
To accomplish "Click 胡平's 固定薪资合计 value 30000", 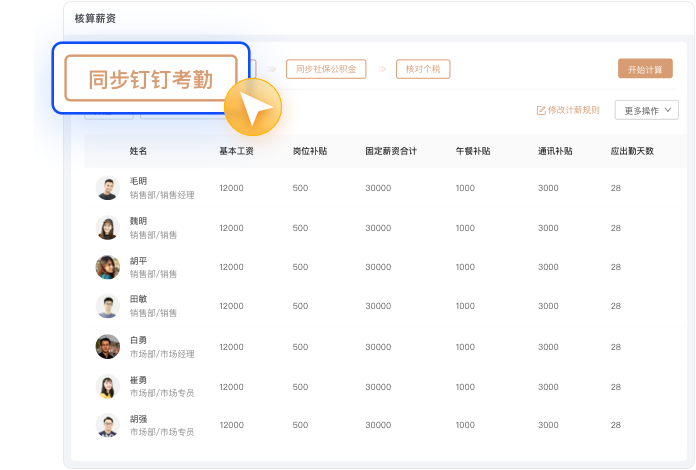I will 378,267.
